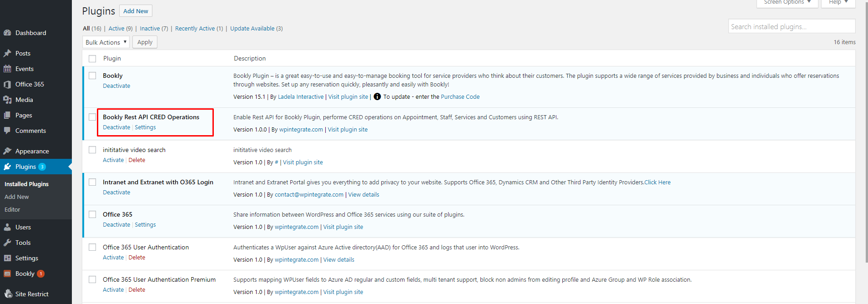Image resolution: width=868 pixels, height=304 pixels.
Task: Open the Events calendar icon in sidebar
Action: click(x=7, y=69)
